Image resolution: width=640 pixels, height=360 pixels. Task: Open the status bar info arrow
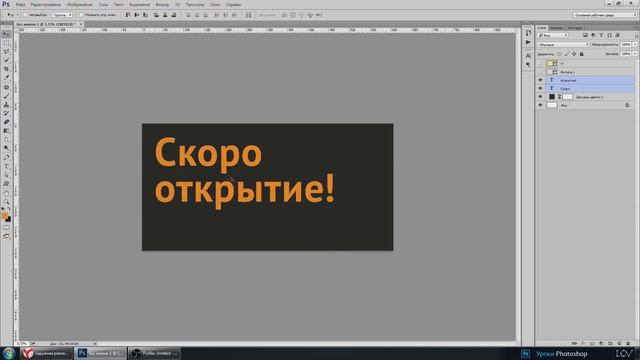pyautogui.click(x=95, y=344)
